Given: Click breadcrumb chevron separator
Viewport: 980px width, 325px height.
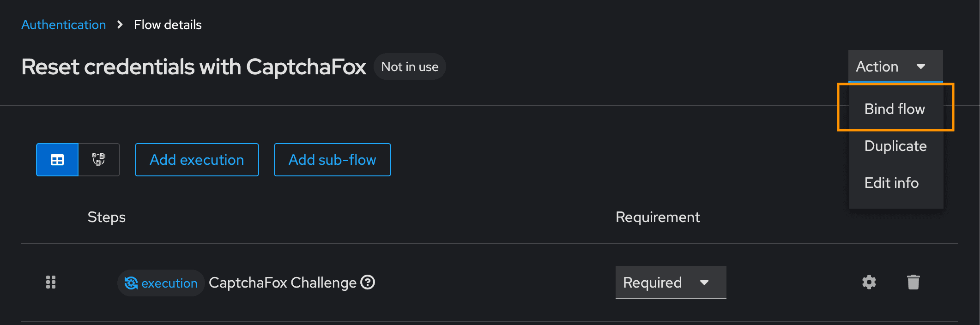Looking at the screenshot, I should click(x=120, y=24).
